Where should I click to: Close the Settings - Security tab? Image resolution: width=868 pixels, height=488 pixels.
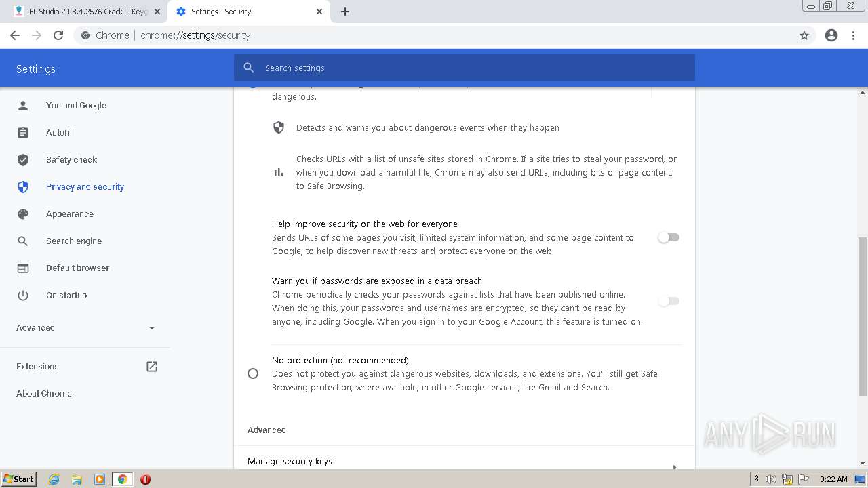click(319, 12)
